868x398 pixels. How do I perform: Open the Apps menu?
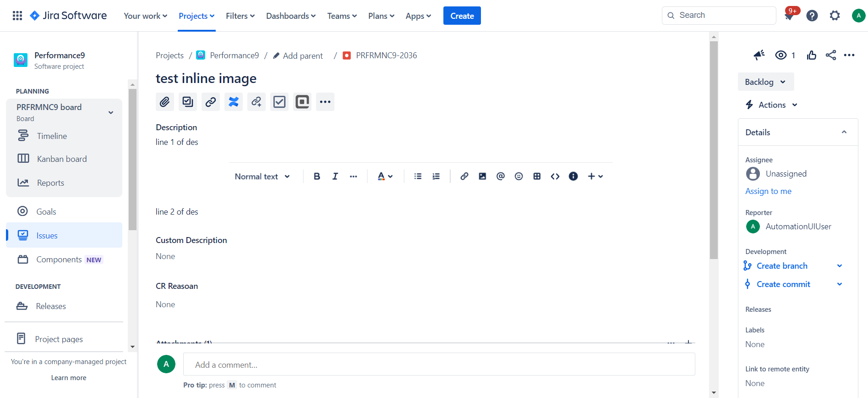(418, 16)
